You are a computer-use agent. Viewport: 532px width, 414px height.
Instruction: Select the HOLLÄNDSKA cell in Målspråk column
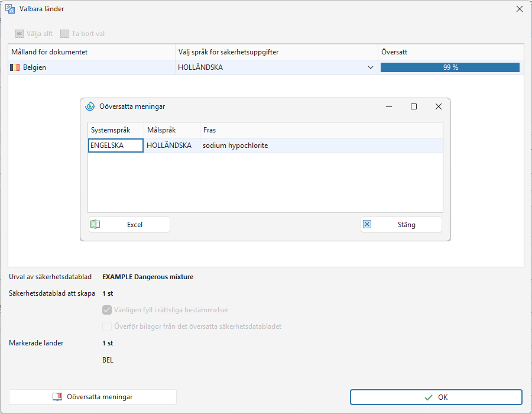click(x=172, y=145)
